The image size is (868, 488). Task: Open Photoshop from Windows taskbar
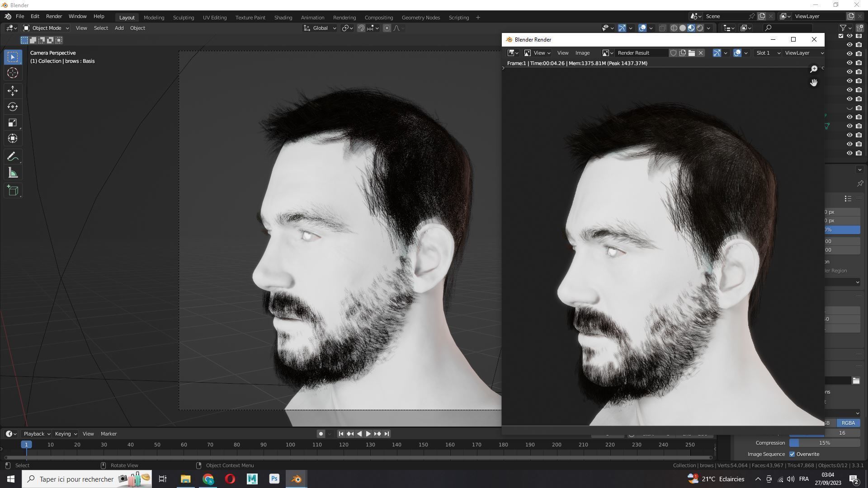tap(274, 479)
